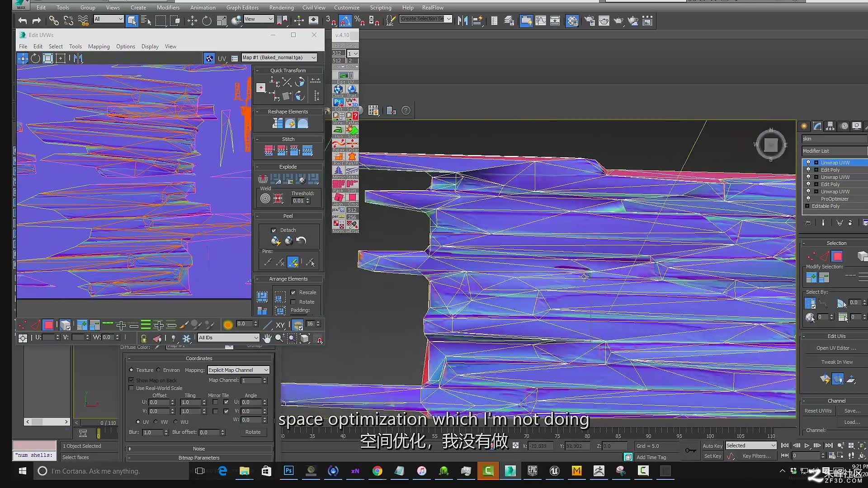Viewport: 868px width, 488px height.
Task: Open the Scripting menu
Action: click(381, 8)
